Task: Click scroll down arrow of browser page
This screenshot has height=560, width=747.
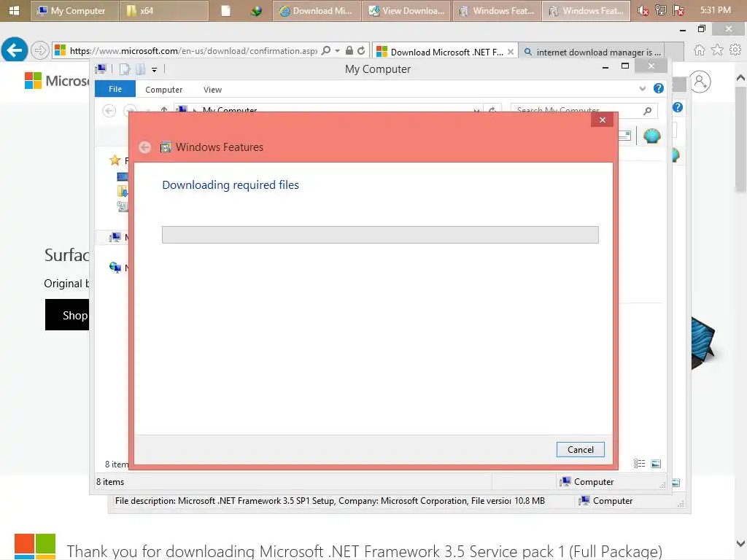Action: click(740, 542)
